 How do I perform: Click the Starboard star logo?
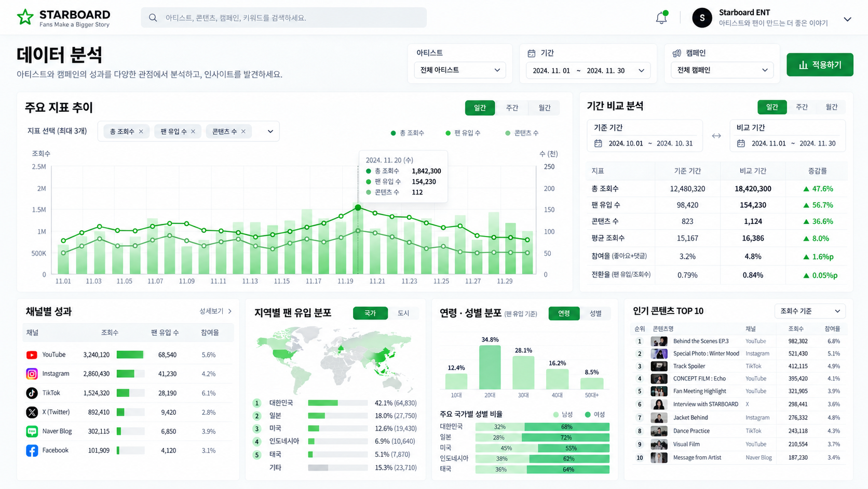25,17
